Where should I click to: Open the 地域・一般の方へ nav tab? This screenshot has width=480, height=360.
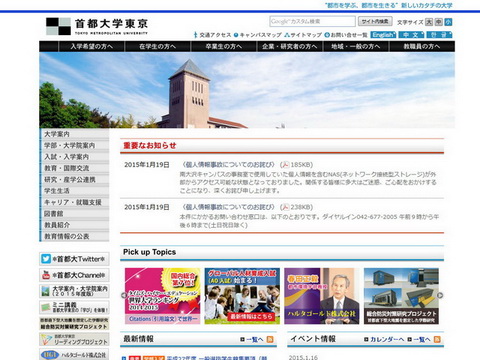point(356,46)
